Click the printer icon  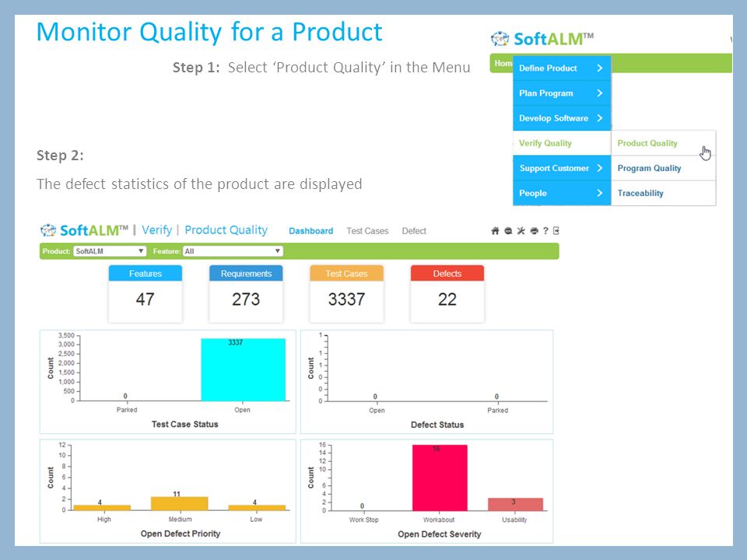534,231
